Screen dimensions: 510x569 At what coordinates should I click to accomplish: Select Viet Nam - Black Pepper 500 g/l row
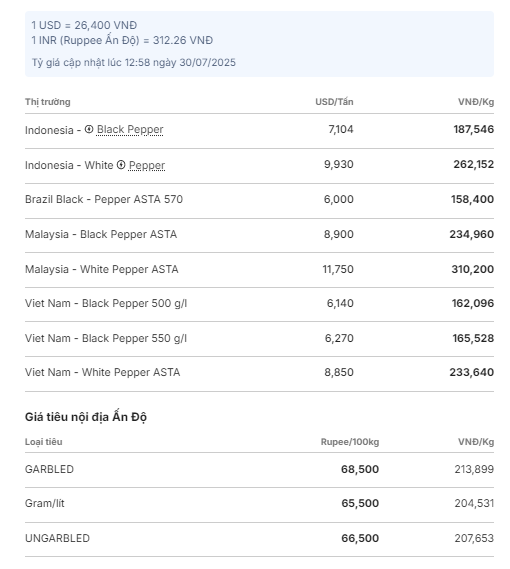pyautogui.click(x=259, y=304)
